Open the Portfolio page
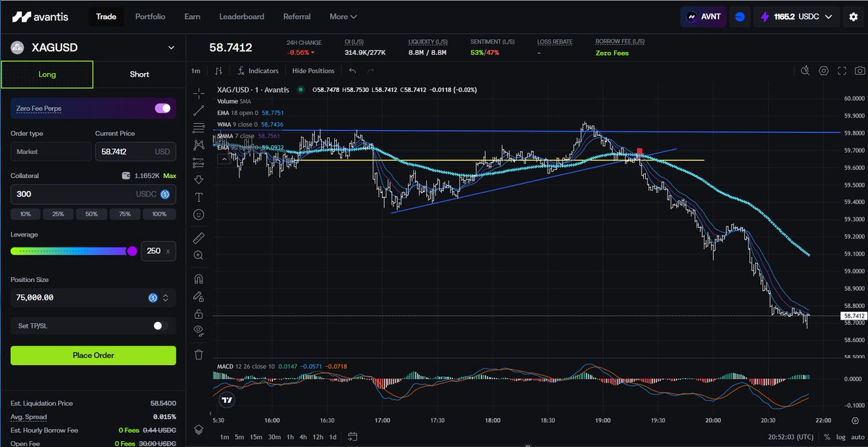 (x=150, y=17)
